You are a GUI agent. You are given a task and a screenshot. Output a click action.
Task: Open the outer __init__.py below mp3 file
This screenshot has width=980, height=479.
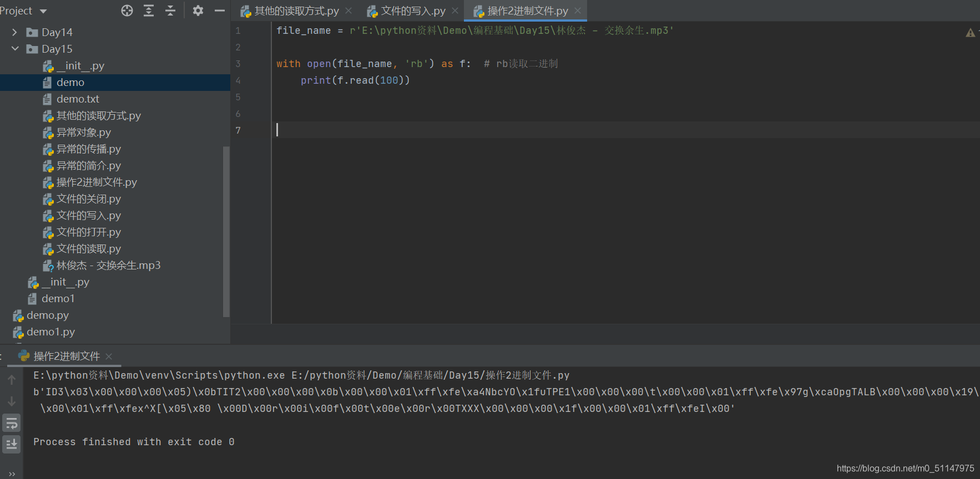click(59, 282)
